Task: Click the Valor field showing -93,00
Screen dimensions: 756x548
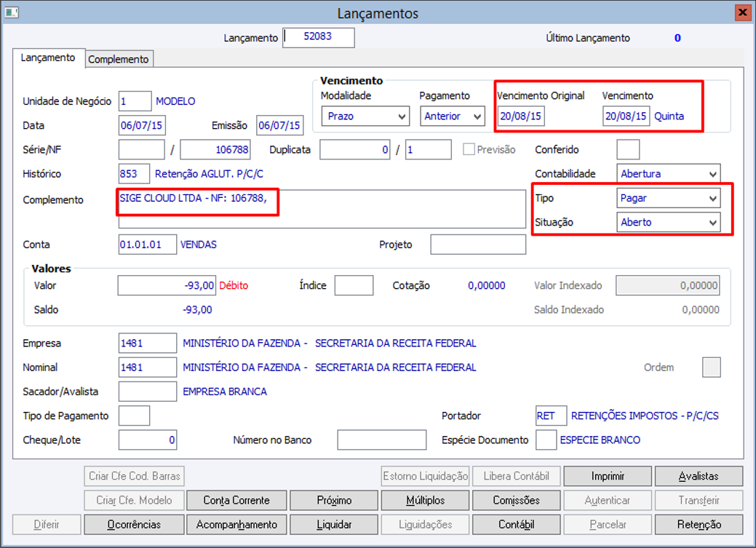Action: 167,285
